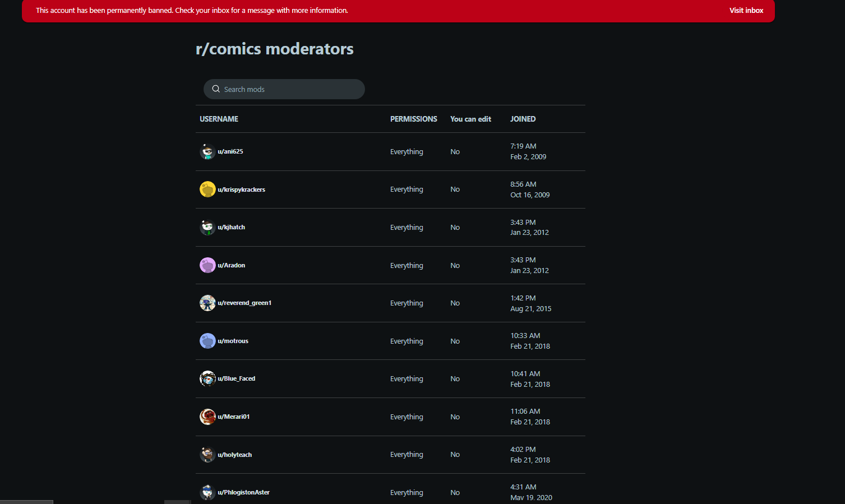The height and width of the screenshot is (504, 845).
Task: Visit the u/krispykrackers profile link
Action: click(x=242, y=189)
